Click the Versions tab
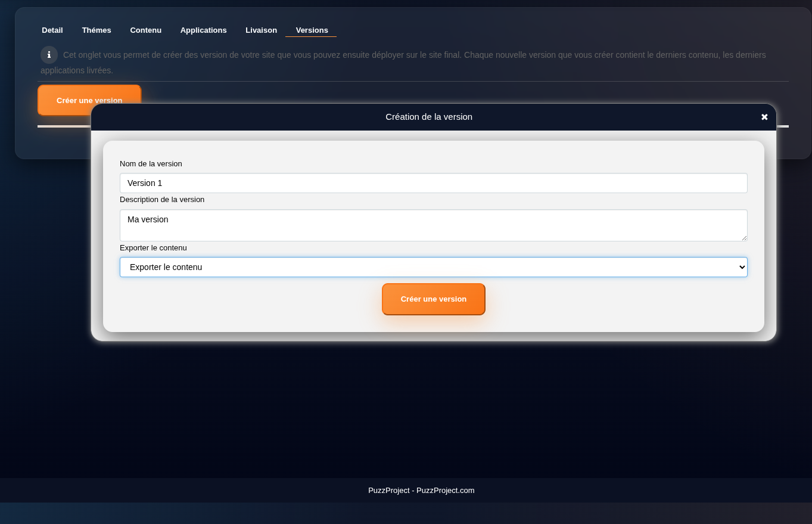The height and width of the screenshot is (524, 812). [312, 30]
